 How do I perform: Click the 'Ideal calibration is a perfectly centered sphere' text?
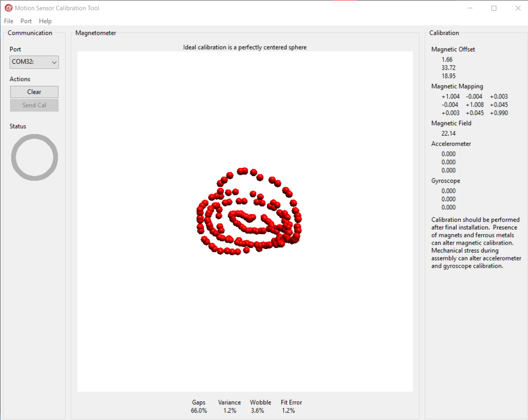[245, 47]
